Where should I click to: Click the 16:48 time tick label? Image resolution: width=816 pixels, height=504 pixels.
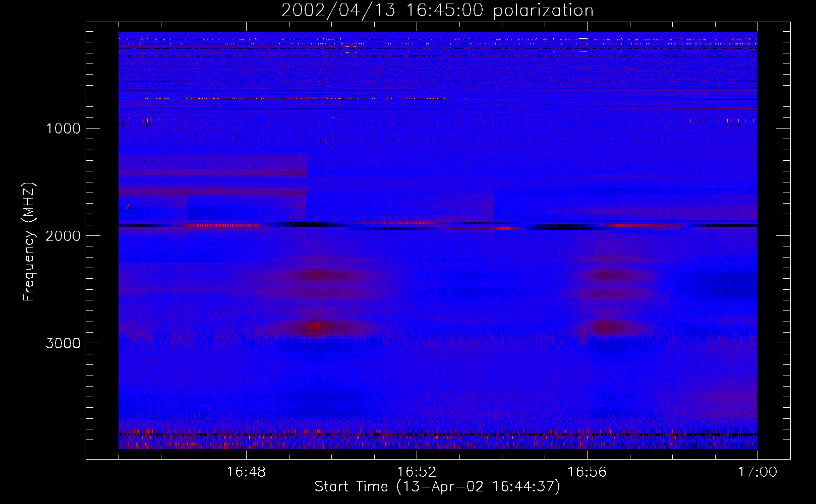point(246,472)
